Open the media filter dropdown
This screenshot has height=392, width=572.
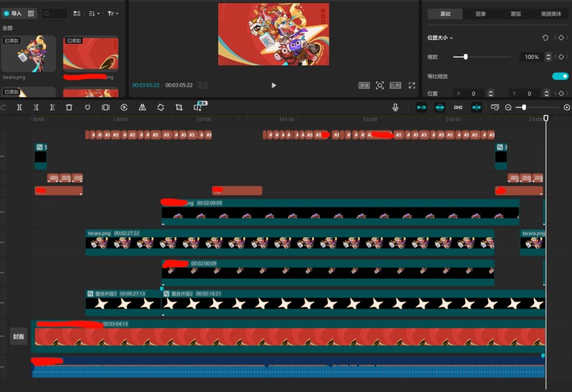(113, 13)
